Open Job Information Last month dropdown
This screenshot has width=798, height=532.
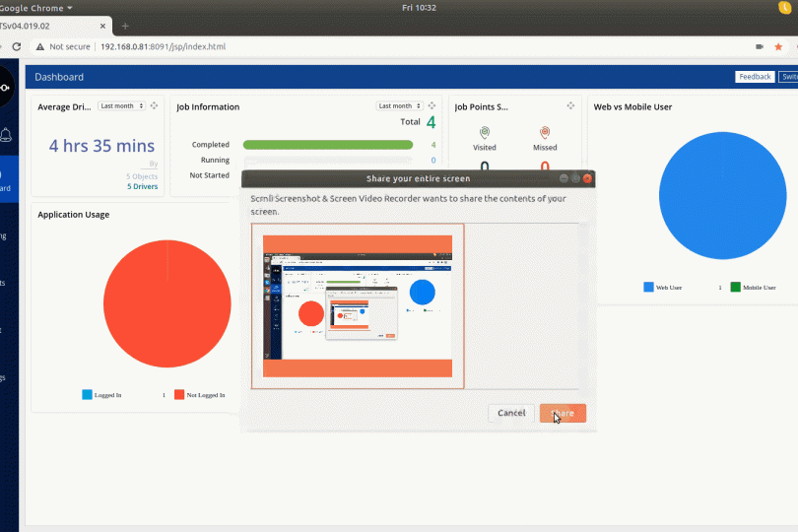tap(399, 105)
